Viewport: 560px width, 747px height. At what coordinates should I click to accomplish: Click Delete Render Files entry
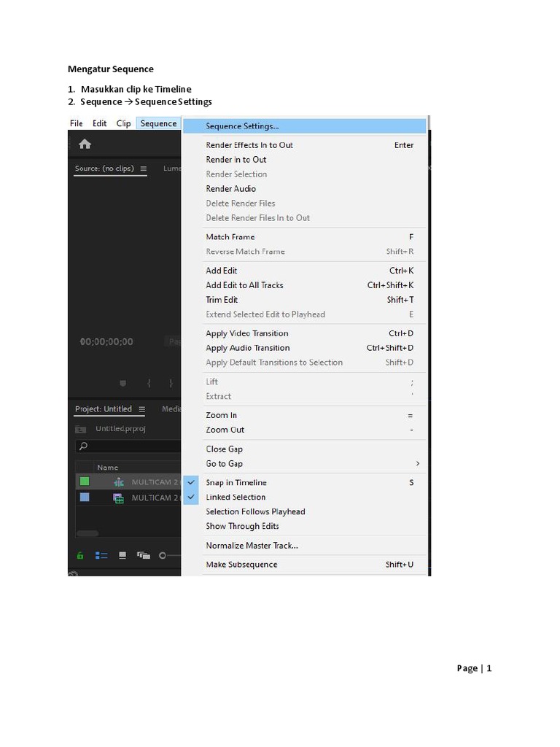[x=305, y=204]
